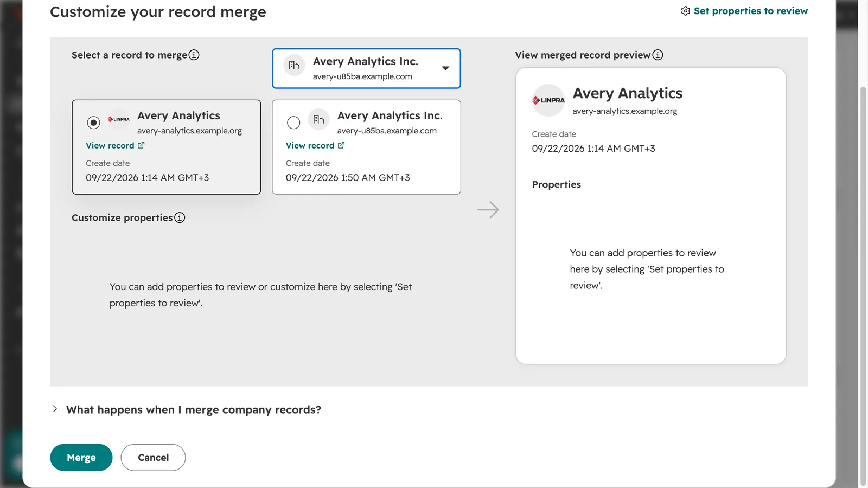Screen dimensions: 868x488
Task: Select the Avery Analytics radio button
Action: (93, 123)
